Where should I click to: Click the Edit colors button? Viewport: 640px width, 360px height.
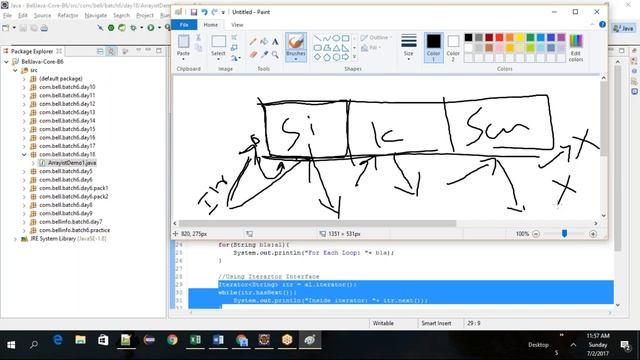pyautogui.click(x=576, y=47)
